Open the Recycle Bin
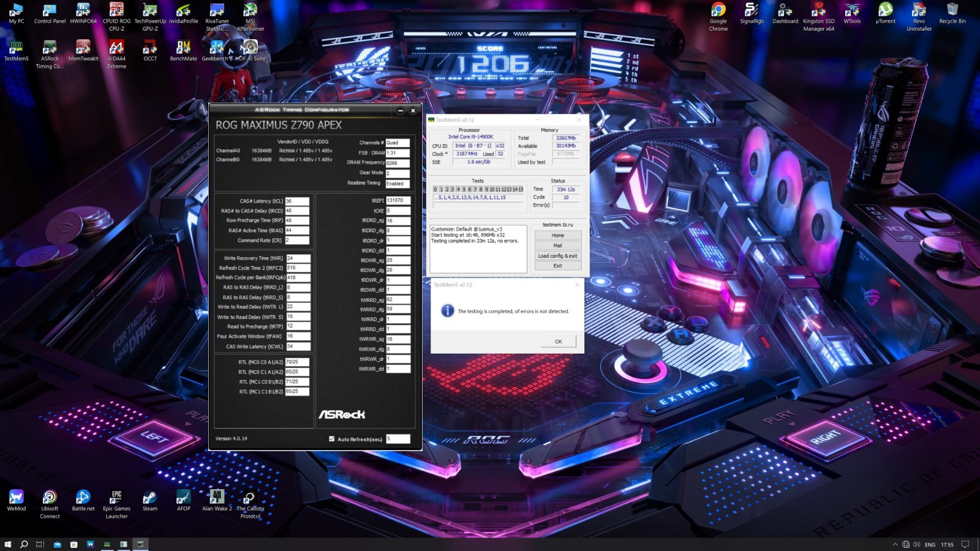Screen dimensions: 980x551 (952, 15)
